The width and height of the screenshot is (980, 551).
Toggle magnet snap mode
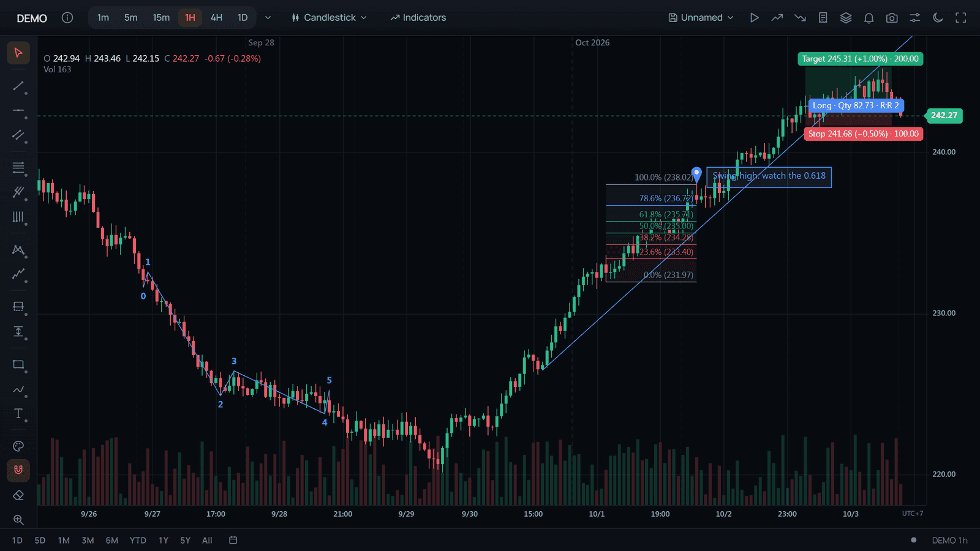point(18,470)
